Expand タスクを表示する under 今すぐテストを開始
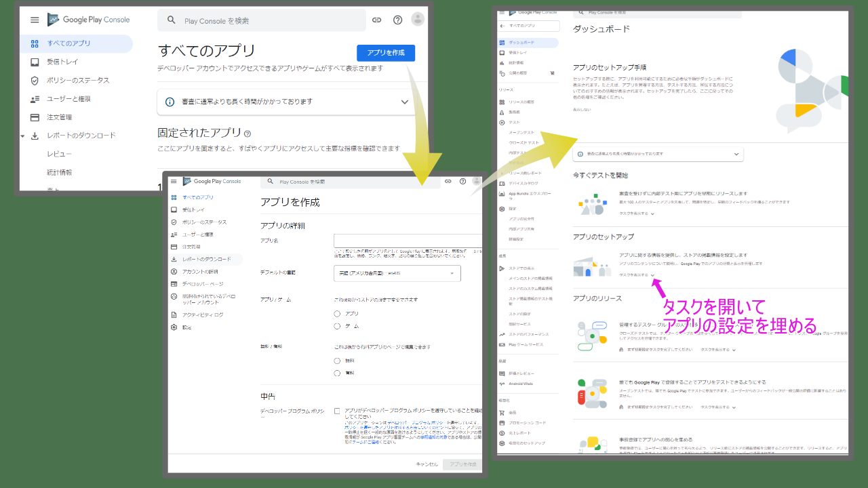This screenshot has height=488, width=868. tap(636, 213)
